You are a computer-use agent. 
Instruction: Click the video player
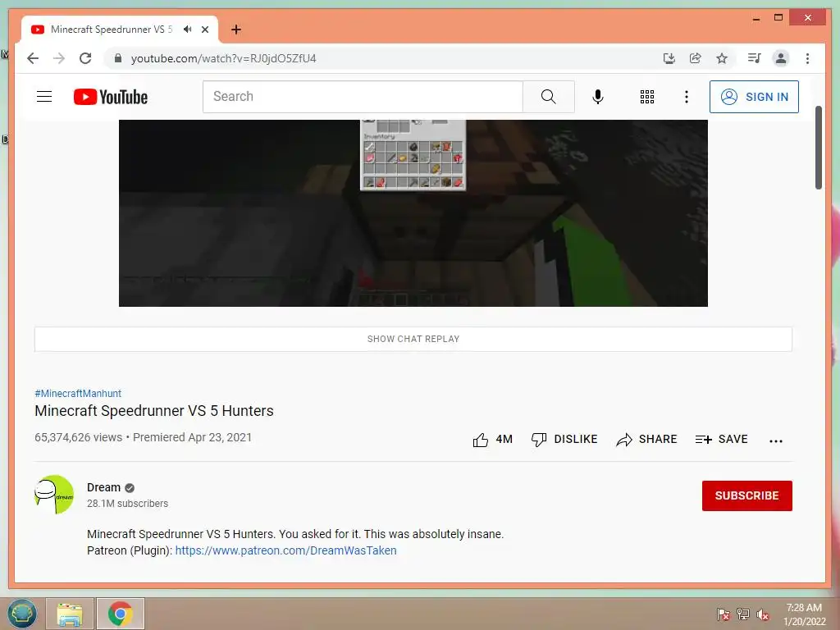coord(413,213)
